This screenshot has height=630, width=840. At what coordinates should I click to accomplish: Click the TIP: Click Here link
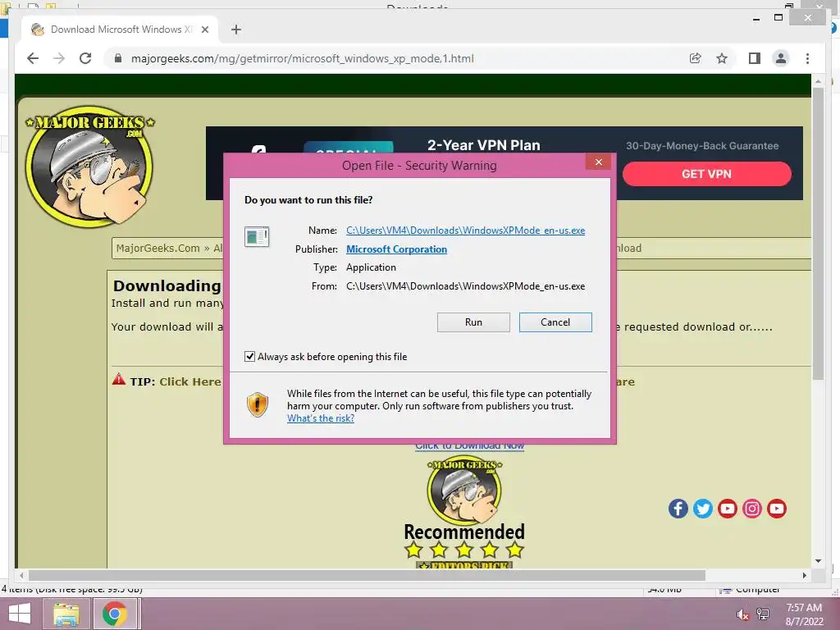pyautogui.click(x=189, y=381)
